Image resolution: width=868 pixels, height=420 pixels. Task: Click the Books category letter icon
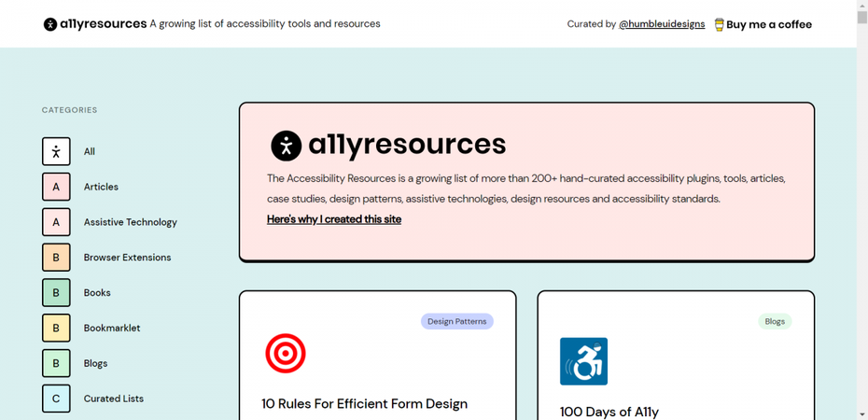[56, 293]
